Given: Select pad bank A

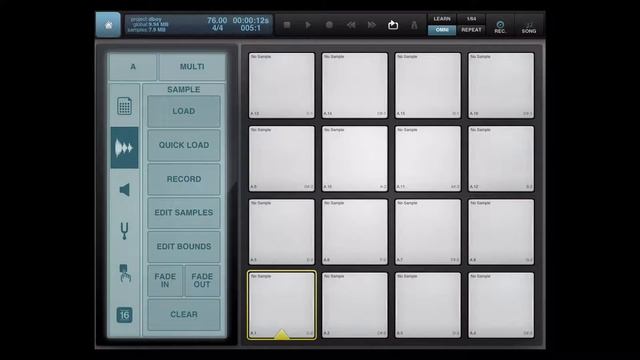Looking at the screenshot, I should (x=133, y=67).
